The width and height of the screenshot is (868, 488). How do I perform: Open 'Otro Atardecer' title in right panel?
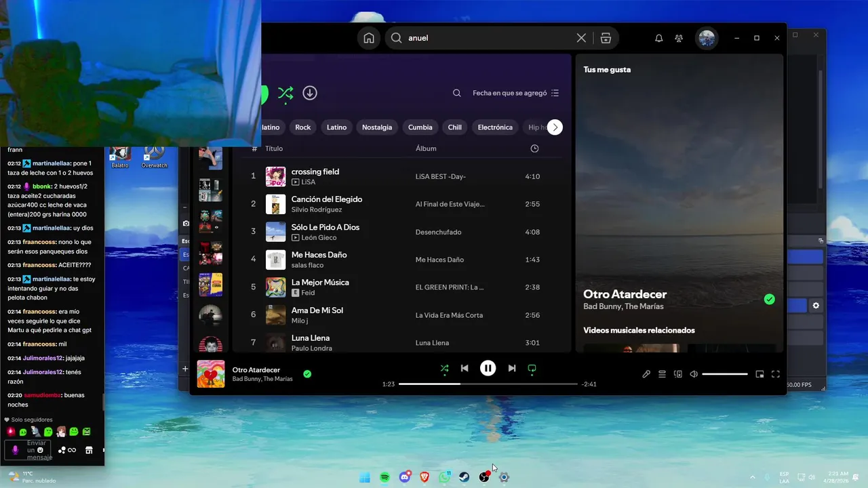pyautogui.click(x=625, y=294)
